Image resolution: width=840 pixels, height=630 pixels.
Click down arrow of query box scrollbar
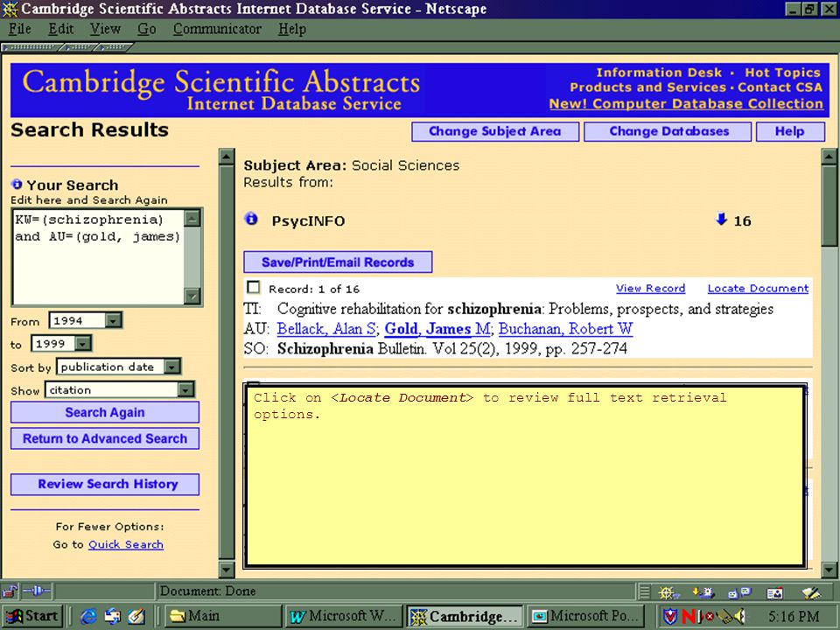pos(192,297)
